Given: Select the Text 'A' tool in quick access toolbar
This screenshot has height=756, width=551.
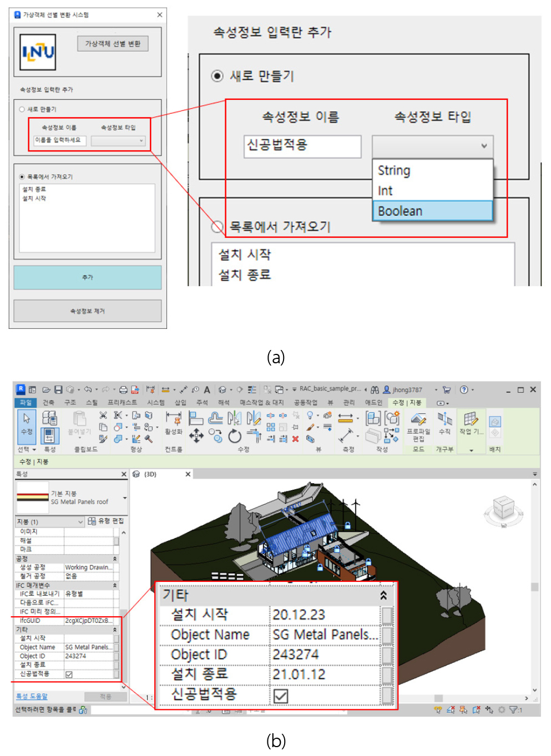Looking at the screenshot, I should click(207, 390).
